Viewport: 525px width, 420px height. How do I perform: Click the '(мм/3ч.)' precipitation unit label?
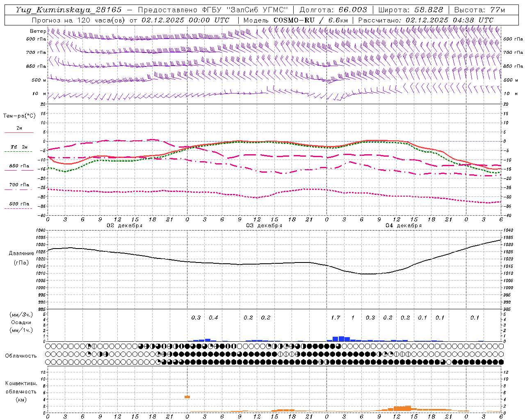(21, 315)
